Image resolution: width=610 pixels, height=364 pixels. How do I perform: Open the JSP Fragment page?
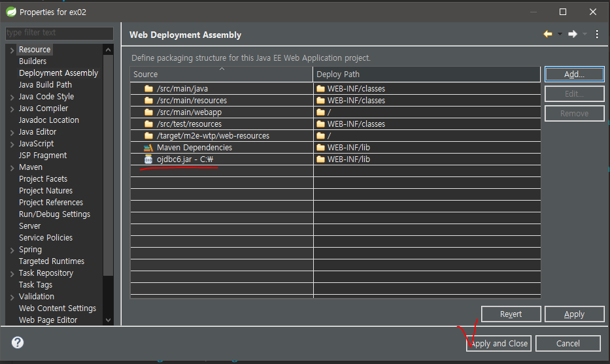[x=42, y=155]
